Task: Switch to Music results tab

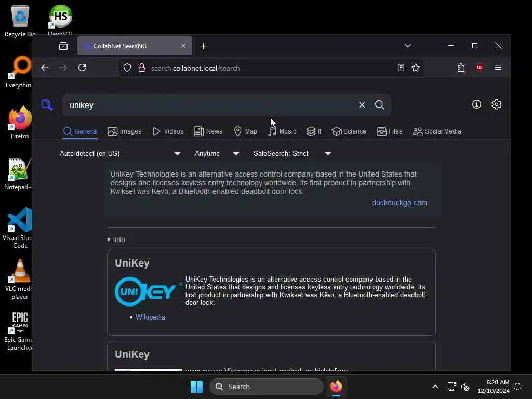Action: [282, 131]
